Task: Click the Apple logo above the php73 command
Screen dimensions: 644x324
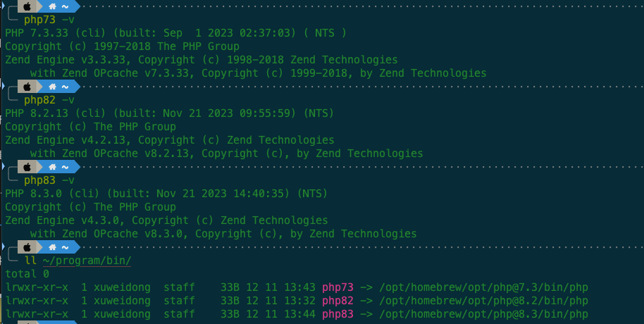Action: click(x=27, y=6)
